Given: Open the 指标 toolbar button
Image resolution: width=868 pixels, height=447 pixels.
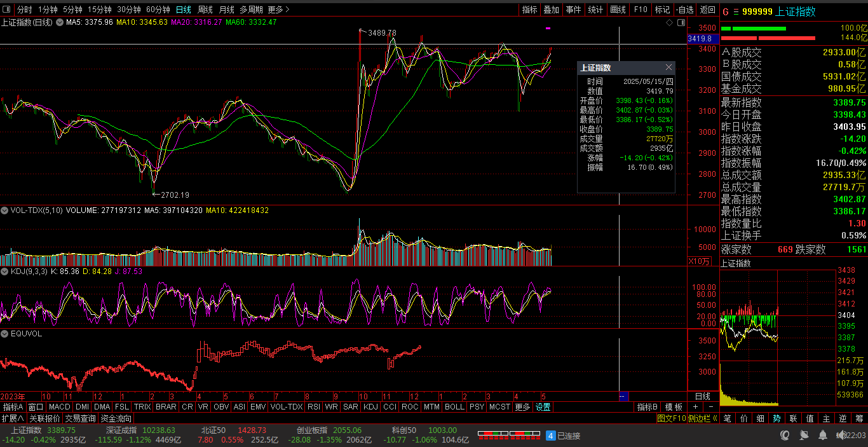Looking at the screenshot, I should (x=530, y=10).
